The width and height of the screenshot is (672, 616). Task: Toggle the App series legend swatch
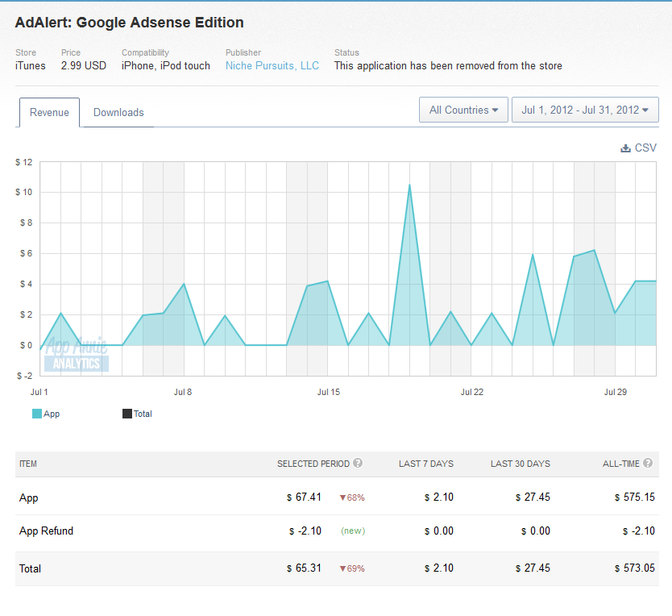[37, 414]
